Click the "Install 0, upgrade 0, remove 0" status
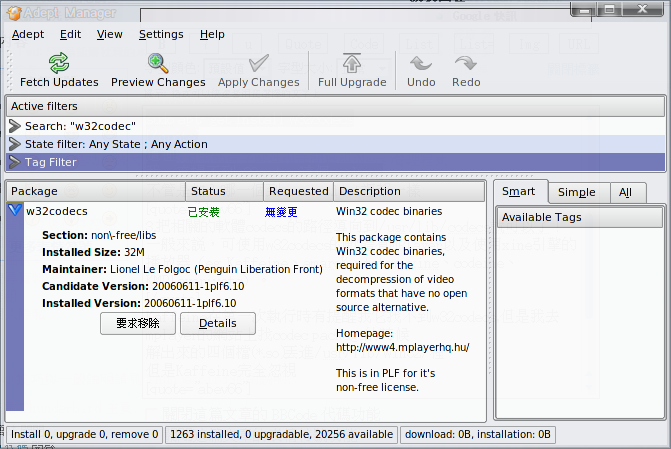 (x=84, y=434)
